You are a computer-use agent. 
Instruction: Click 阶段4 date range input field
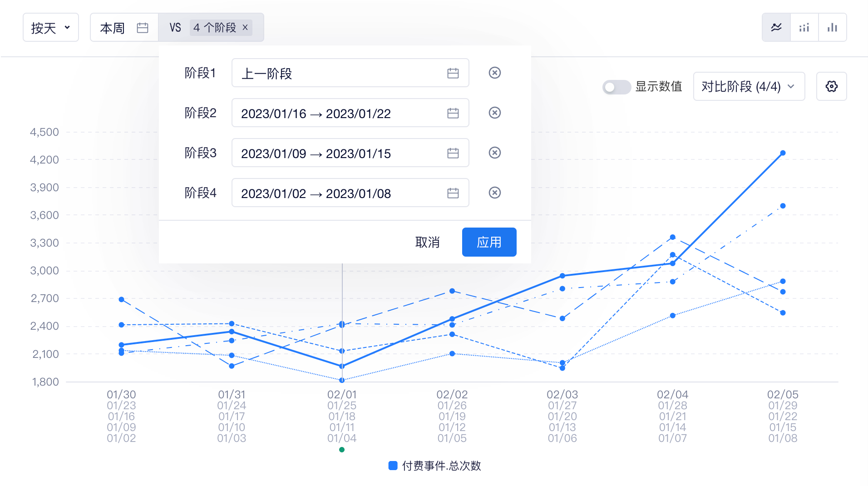click(x=350, y=193)
